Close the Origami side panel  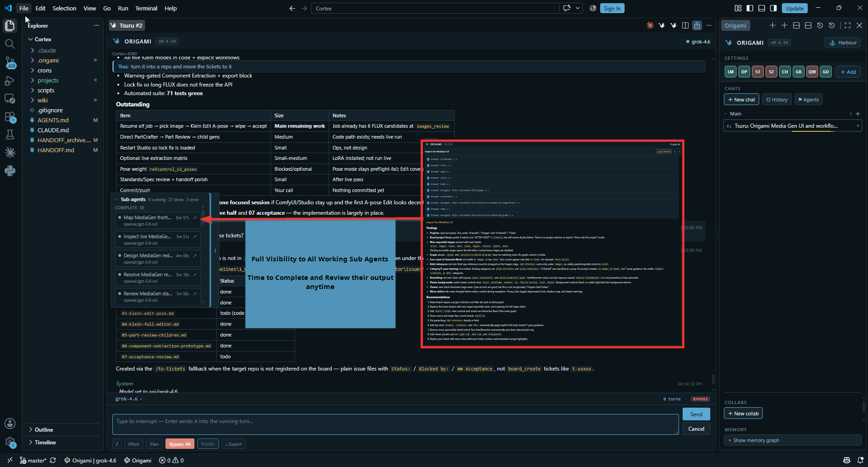coord(859,25)
